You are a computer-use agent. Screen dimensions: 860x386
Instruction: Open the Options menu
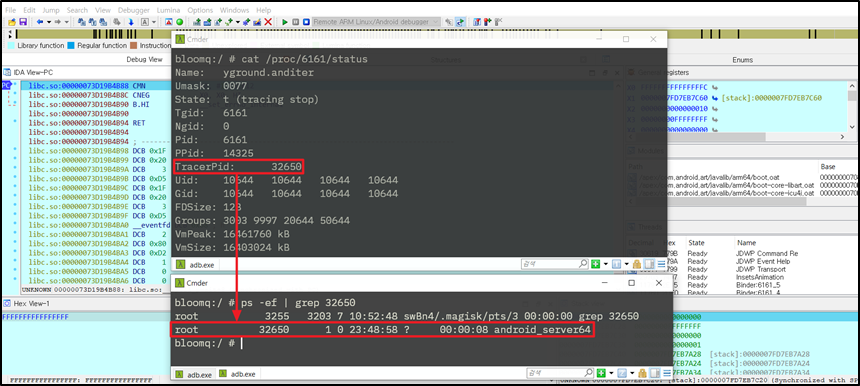(200, 10)
